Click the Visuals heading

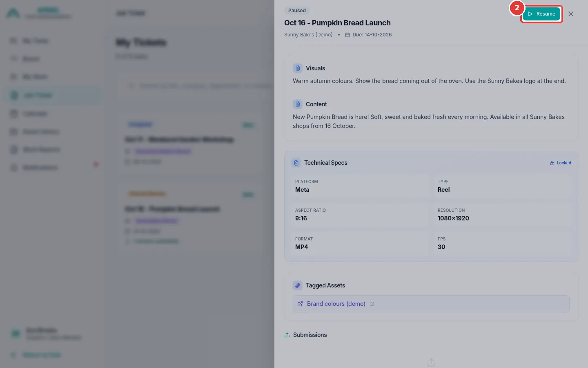[x=315, y=68]
